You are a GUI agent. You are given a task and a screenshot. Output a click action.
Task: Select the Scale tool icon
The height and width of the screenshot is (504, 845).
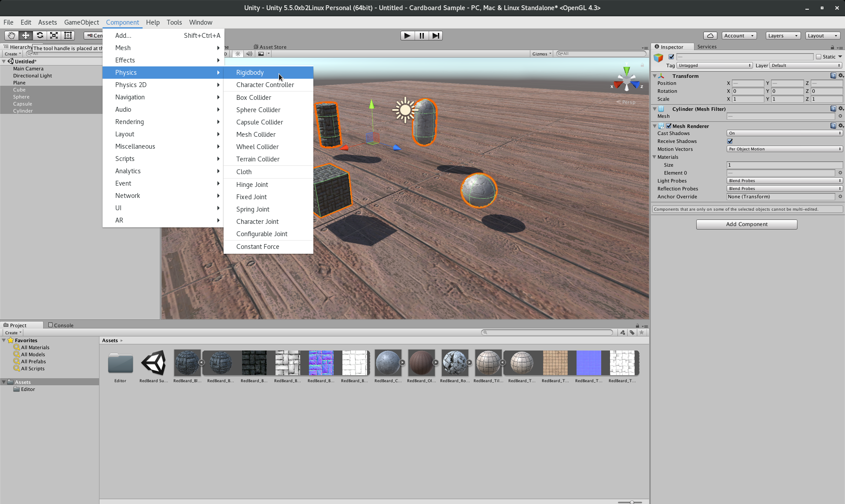(x=54, y=36)
